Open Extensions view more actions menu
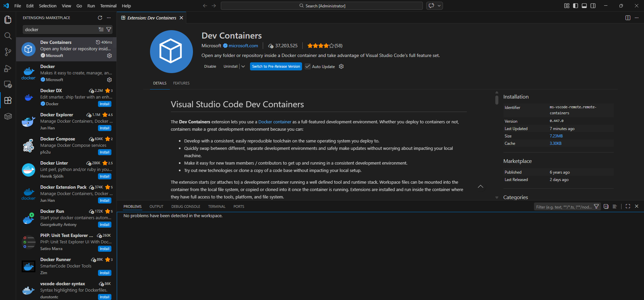The image size is (644, 300). tap(109, 18)
